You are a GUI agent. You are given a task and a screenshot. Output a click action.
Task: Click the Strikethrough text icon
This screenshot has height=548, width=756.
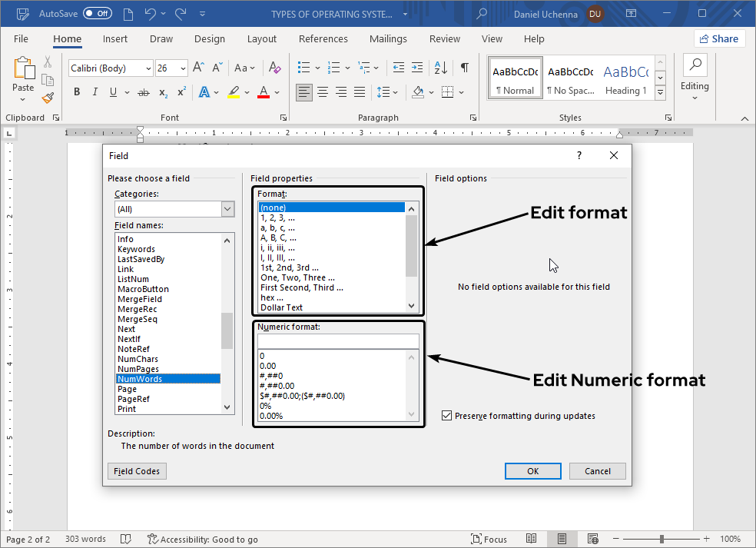(143, 92)
